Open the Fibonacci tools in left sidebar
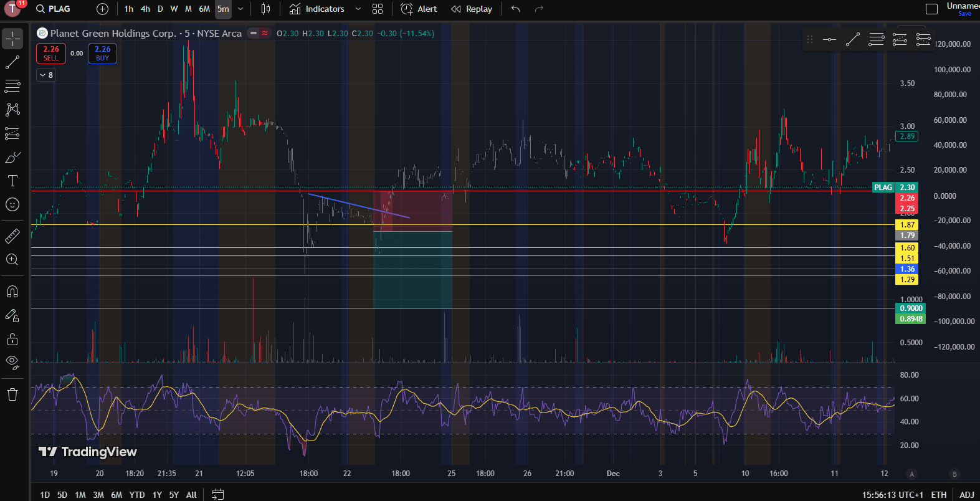This screenshot has width=980, height=501. 12,86
